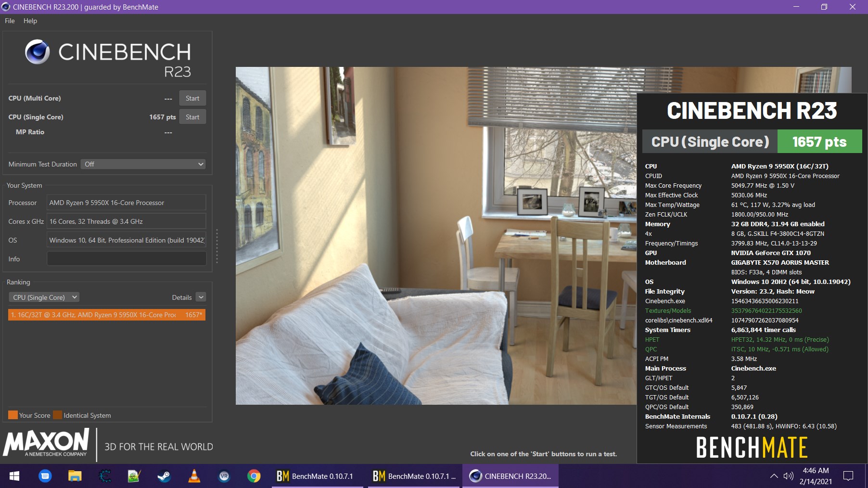Viewport: 868px width, 488px height.
Task: Click the Cinebench sphere logo in panel
Action: pos(38,52)
